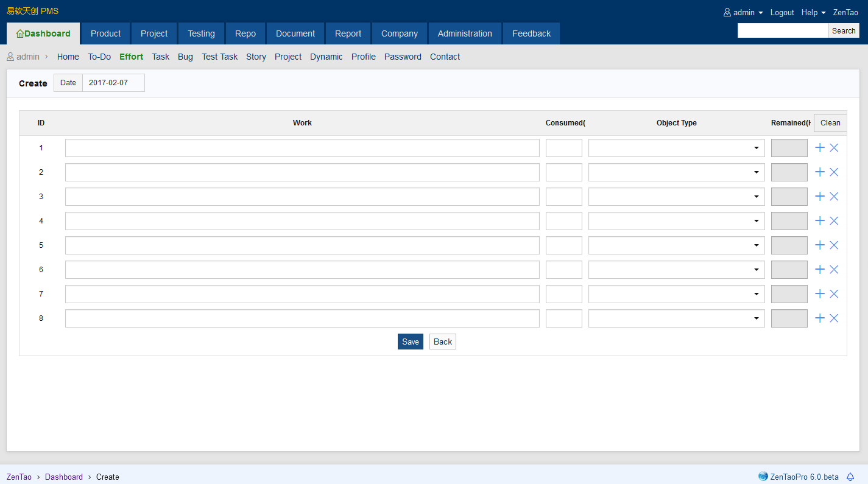Click the ZenTaoPro globe icon

coord(763,477)
